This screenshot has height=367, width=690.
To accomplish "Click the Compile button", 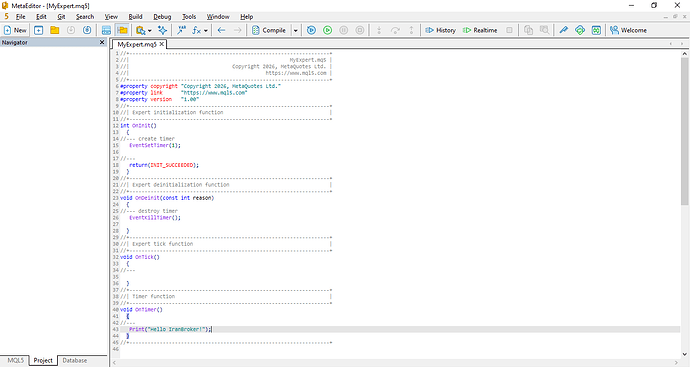I will 269,30.
